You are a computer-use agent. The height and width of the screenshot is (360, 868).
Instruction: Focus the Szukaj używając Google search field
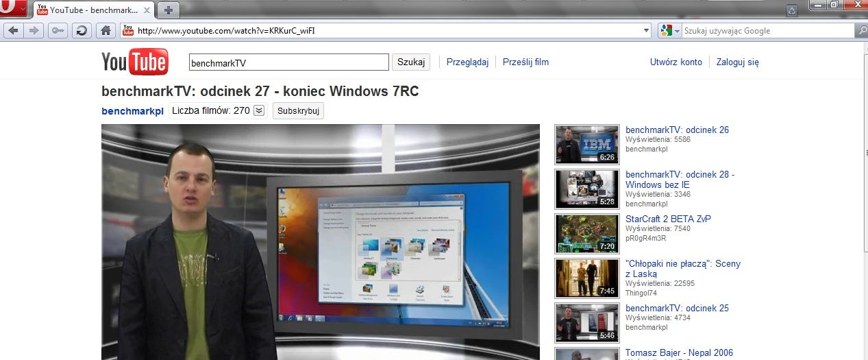pyautogui.click(x=767, y=31)
